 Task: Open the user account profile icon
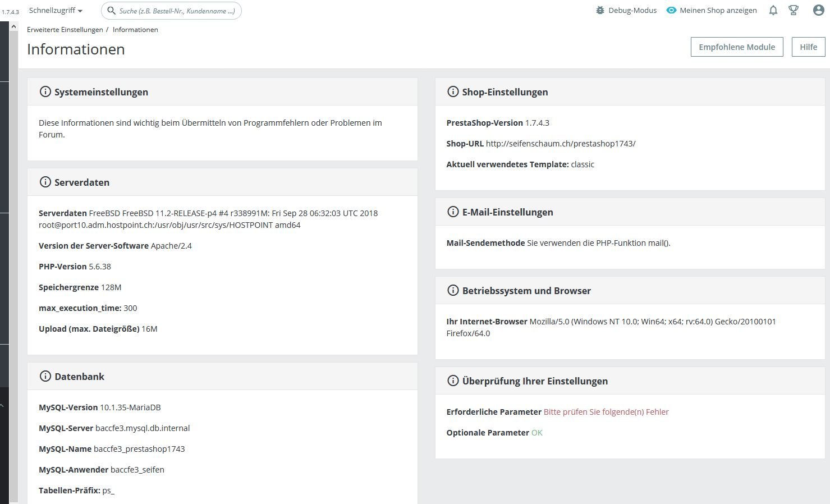pos(818,10)
